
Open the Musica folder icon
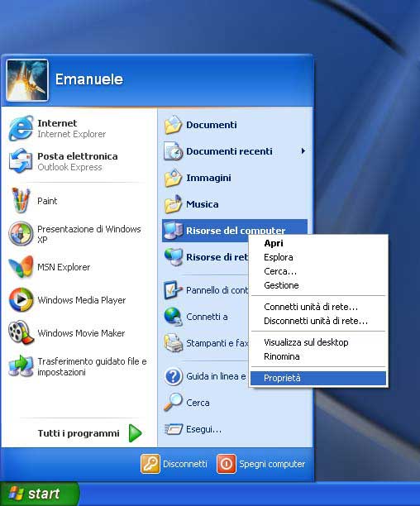pos(174,204)
